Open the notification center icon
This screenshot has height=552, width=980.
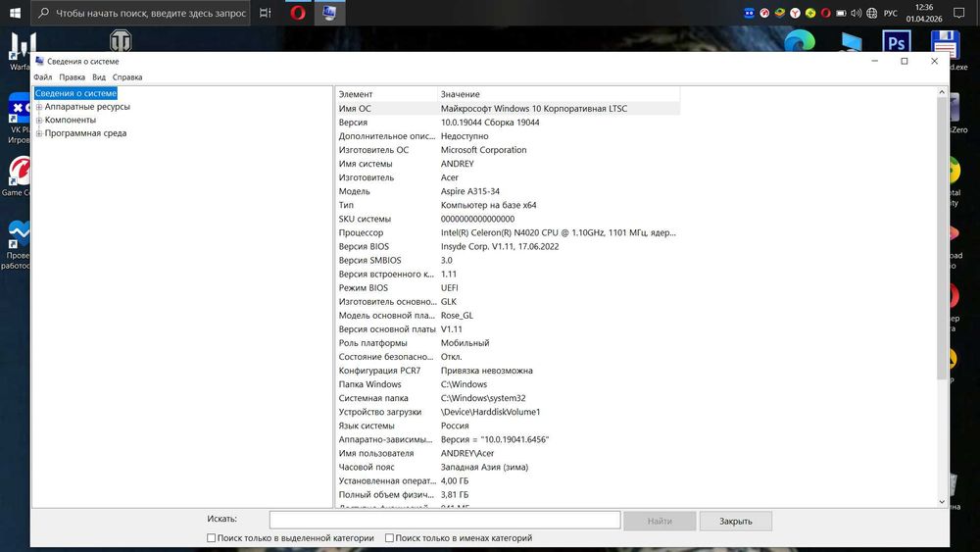pos(959,13)
